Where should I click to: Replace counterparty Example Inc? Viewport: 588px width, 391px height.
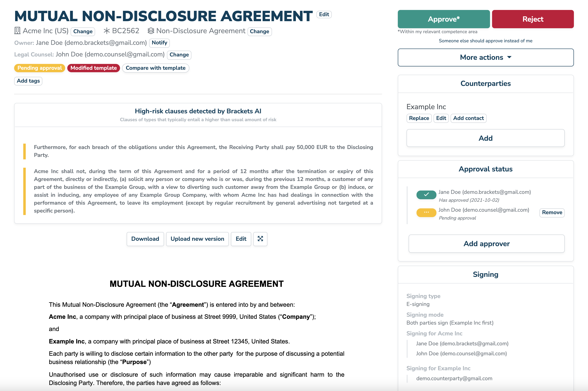[419, 118]
